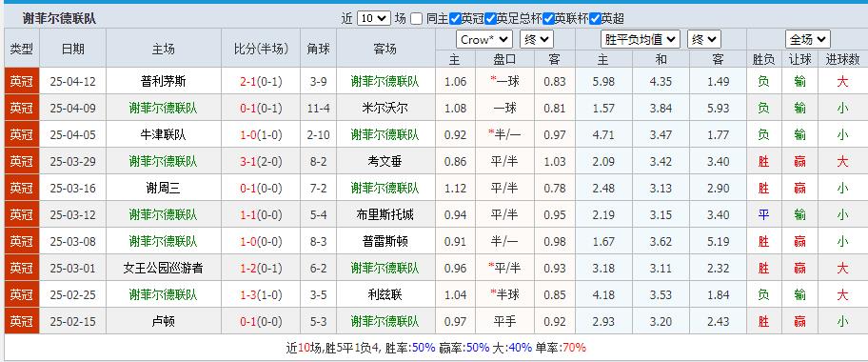868x362 pixels.
Task: Click 卢顿 home team link
Action: [x=164, y=321]
